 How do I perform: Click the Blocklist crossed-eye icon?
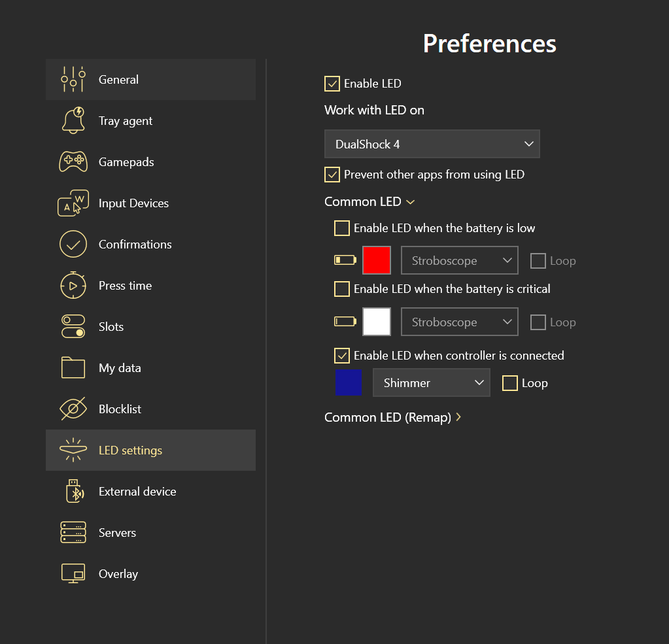(73, 409)
